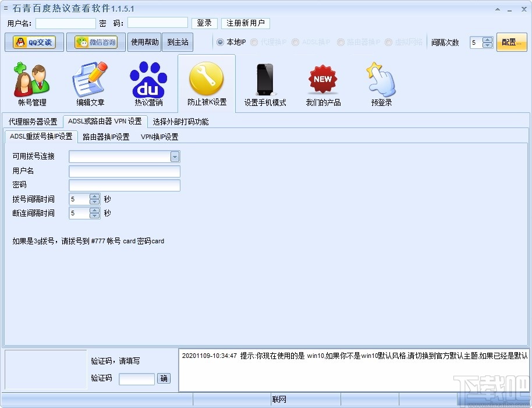Click the 拨号间隔时间 stepper down arrow
532x408 pixels.
[93, 202]
